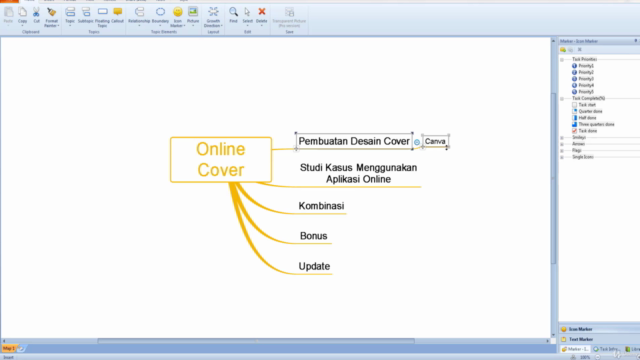Collapse the Task Priorities group
Viewport: 640px width, 360px height.
click(562, 60)
